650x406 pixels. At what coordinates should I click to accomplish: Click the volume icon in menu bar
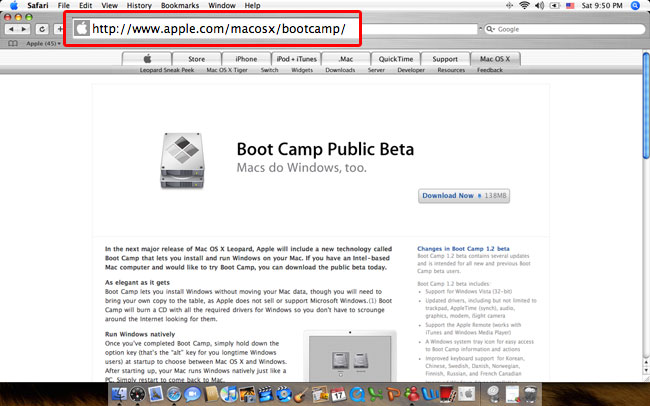[x=539, y=5]
